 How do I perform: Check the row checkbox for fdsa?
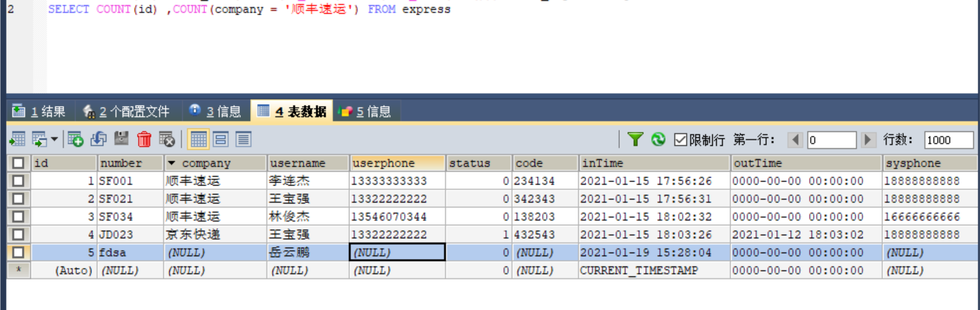pos(19,252)
